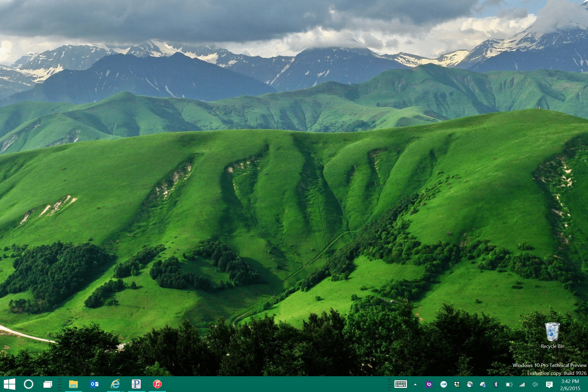Open network signal tray icon
The image size is (588, 392).
[522, 384]
